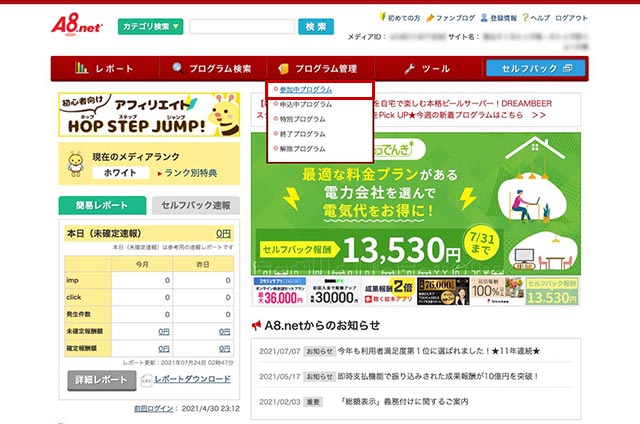The width and height of the screenshot is (640, 424).
Task: Select 参加中プログラム from the dropdown
Action: tap(305, 90)
